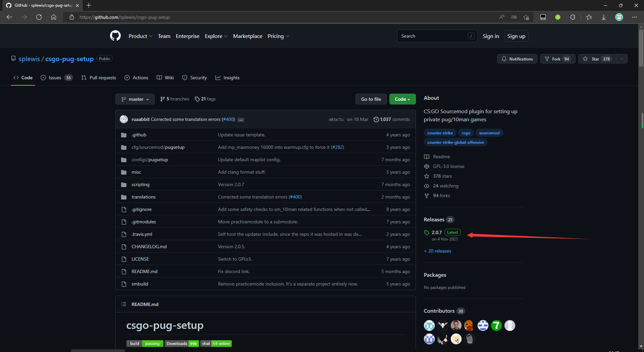Click the green 7 contributor avatar

pos(496,325)
